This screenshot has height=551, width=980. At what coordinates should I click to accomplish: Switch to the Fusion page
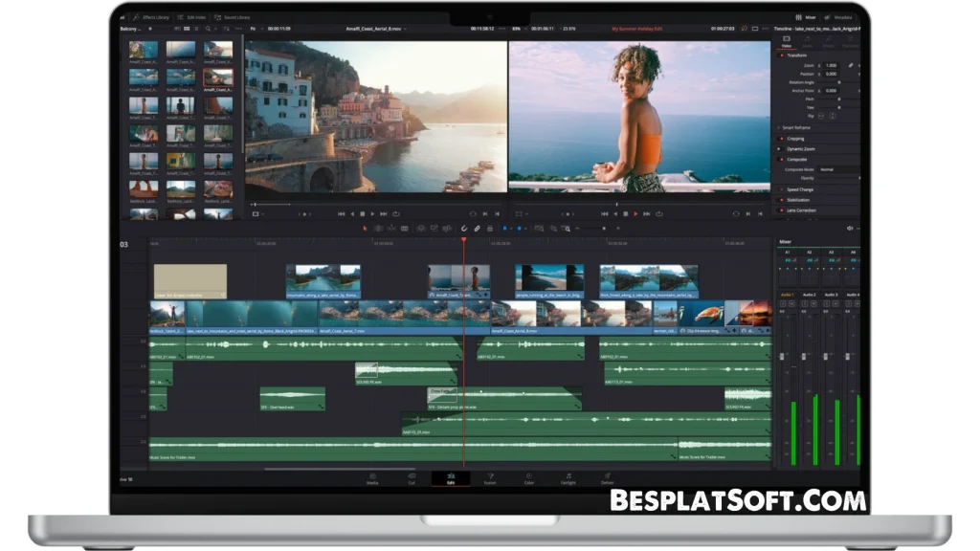point(490,480)
